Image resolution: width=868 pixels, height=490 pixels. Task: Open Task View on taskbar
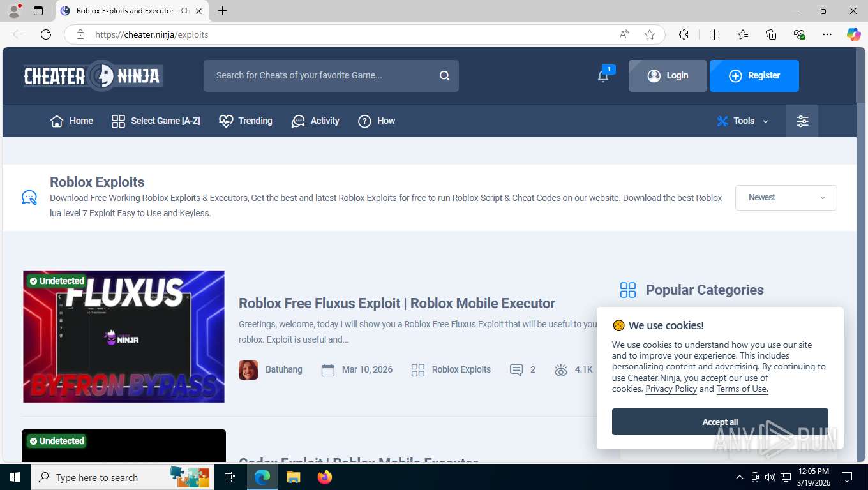[x=230, y=477]
